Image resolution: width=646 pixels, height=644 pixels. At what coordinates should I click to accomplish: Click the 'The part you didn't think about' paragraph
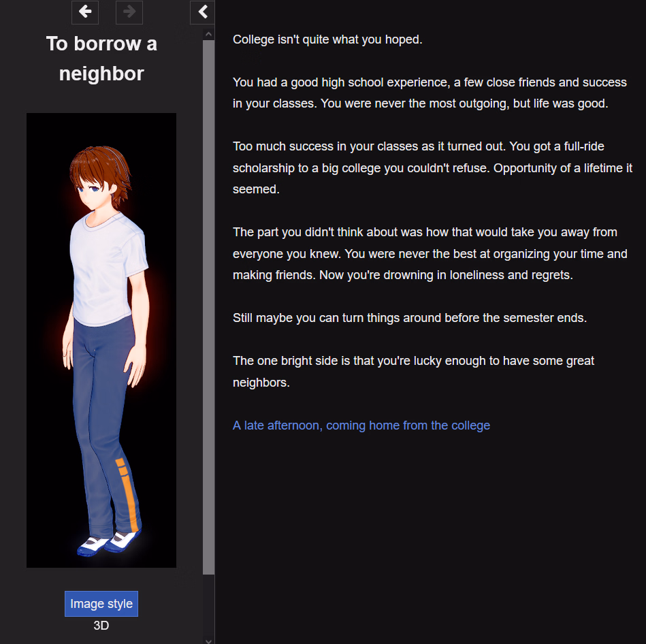pos(430,253)
